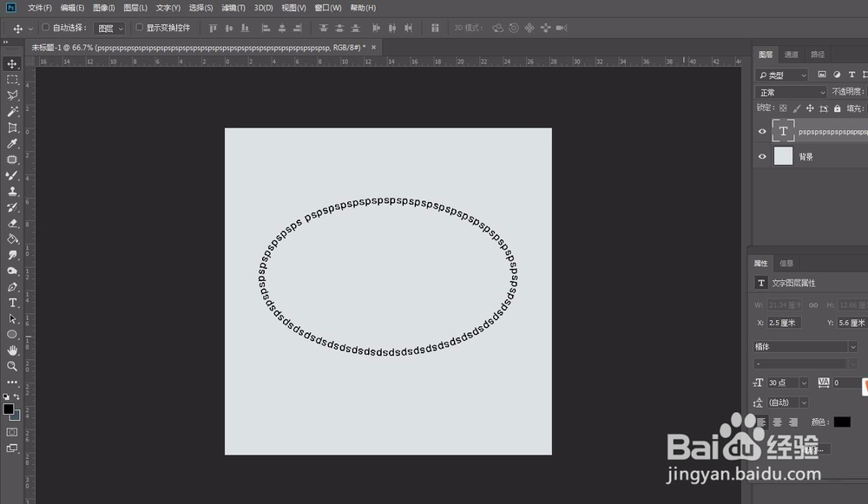Select the Sponge/Dodge tool
The width and height of the screenshot is (868, 504).
click(x=12, y=272)
